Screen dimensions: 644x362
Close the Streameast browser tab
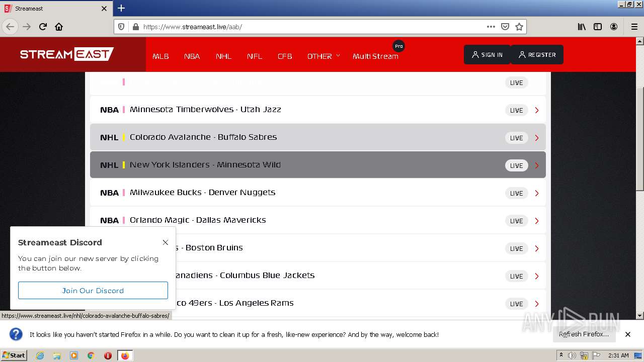[104, 9]
